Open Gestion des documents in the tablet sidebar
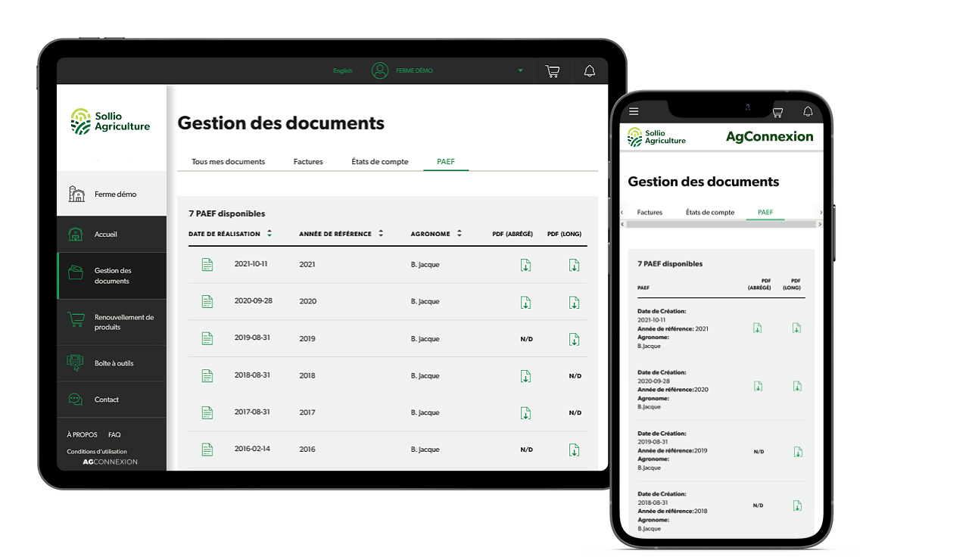The height and width of the screenshot is (560, 969). click(x=112, y=275)
